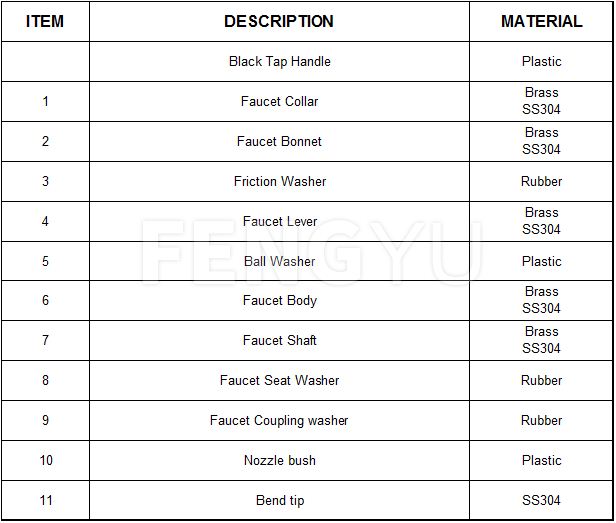Select the Friction Washer row text
The height and width of the screenshot is (523, 616).
pos(280,181)
